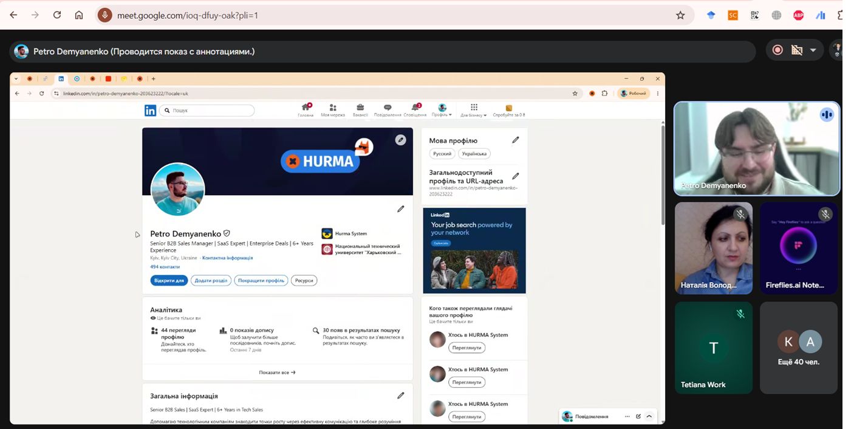This screenshot has width=868, height=429.
Task: Click the "Додати розділ" button
Action: pyautogui.click(x=211, y=280)
